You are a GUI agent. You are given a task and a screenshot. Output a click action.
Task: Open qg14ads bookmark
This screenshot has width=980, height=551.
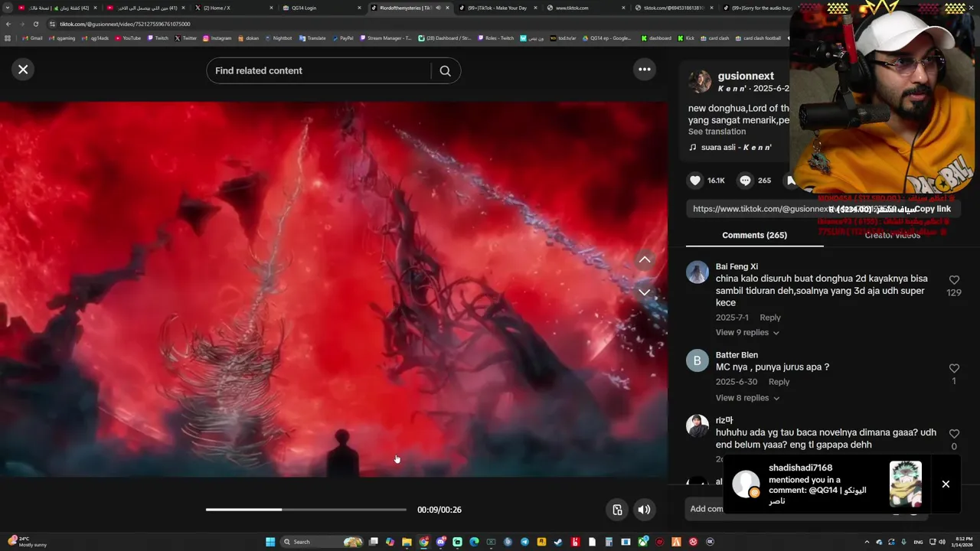coord(96,37)
